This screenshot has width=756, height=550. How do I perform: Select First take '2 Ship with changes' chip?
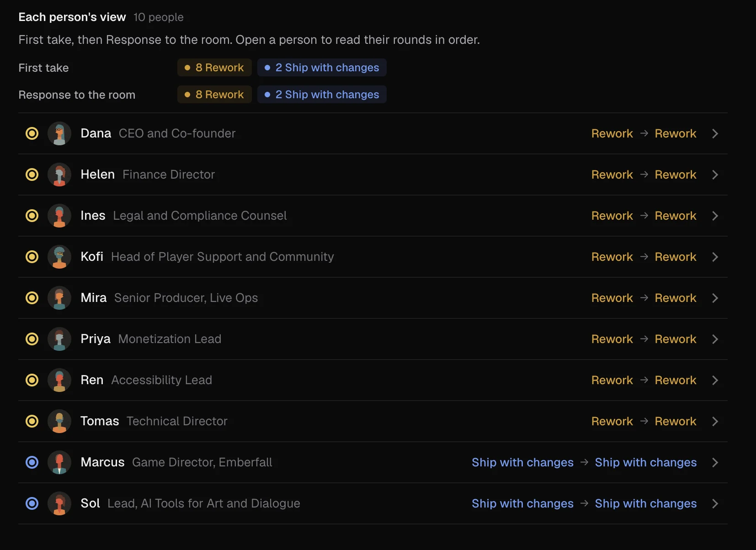tap(322, 68)
